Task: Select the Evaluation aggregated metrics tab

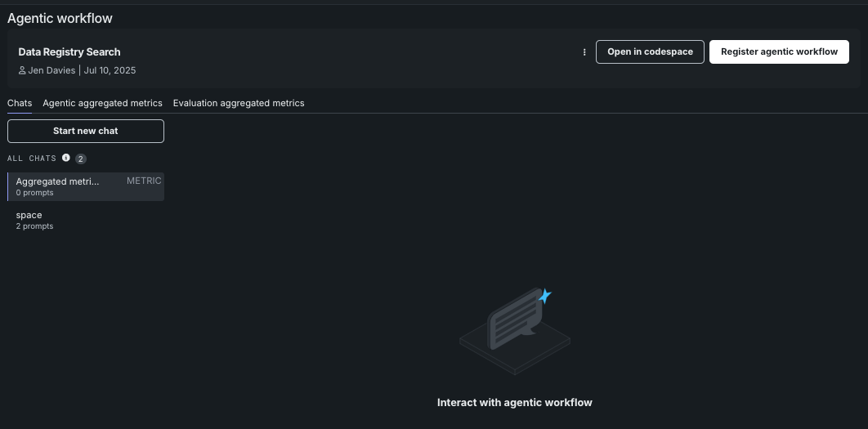Action: coord(239,103)
